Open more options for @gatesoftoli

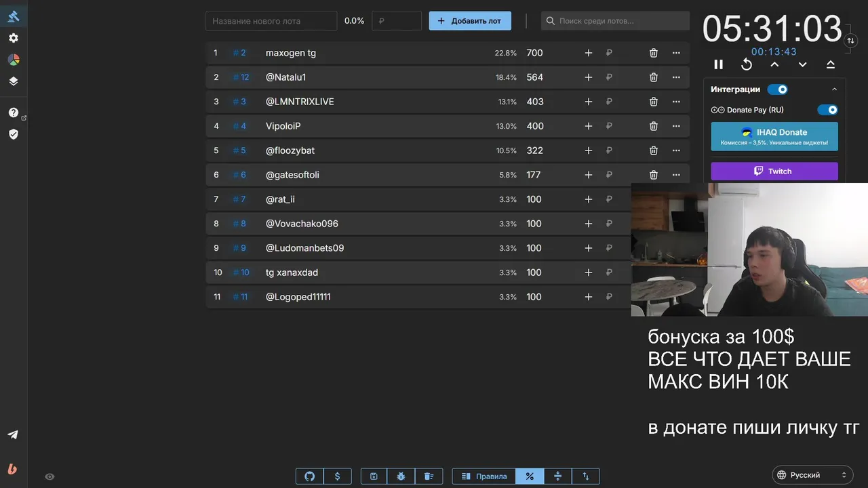(676, 175)
